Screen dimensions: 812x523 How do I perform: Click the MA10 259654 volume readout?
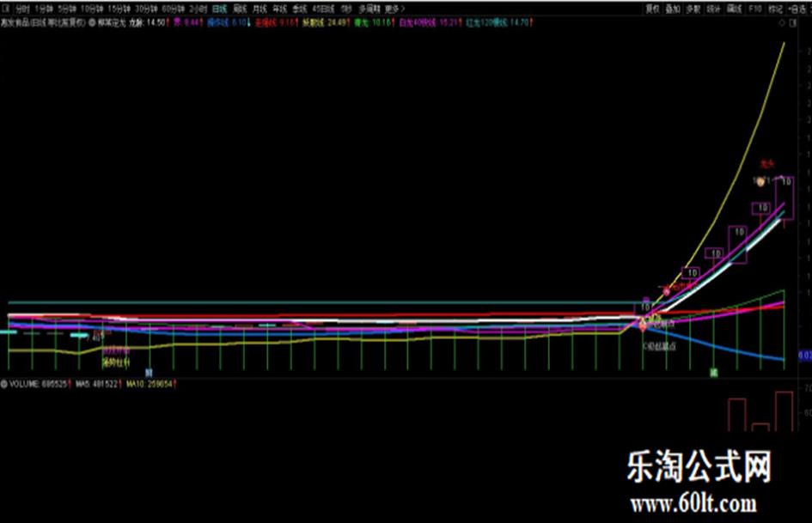click(150, 384)
